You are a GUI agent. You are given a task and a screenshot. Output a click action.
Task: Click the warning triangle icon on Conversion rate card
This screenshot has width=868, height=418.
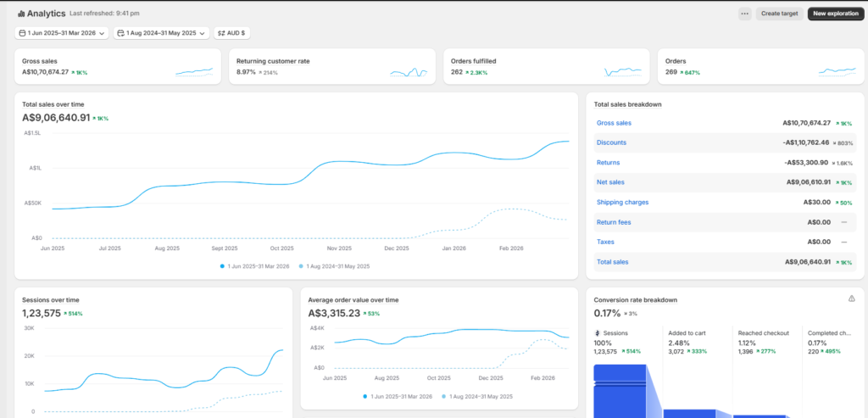tap(851, 298)
